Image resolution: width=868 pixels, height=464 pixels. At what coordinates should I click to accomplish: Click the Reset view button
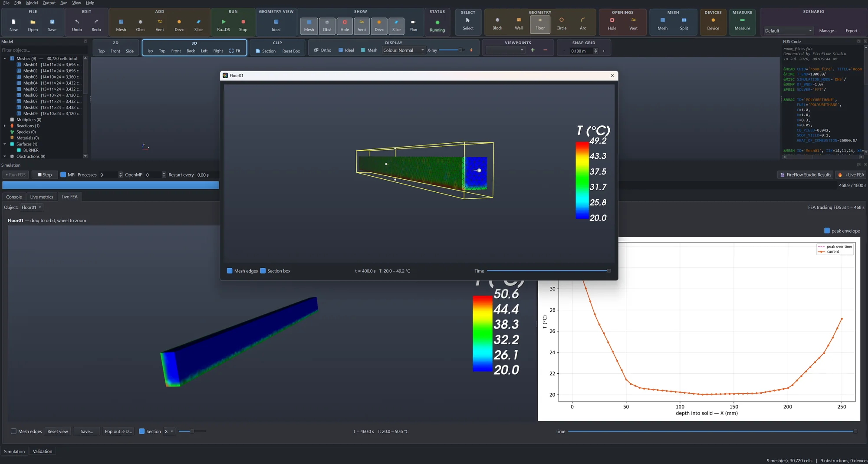tap(58, 431)
